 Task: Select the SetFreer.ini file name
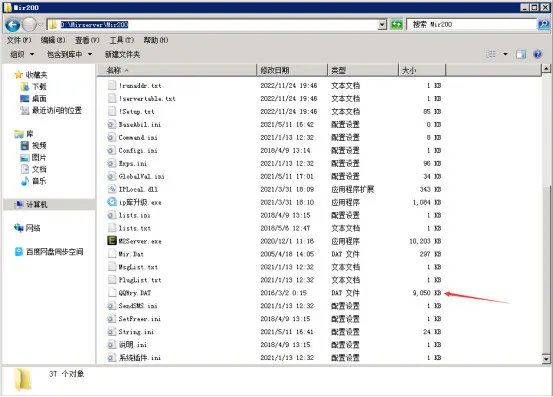[x=140, y=319]
